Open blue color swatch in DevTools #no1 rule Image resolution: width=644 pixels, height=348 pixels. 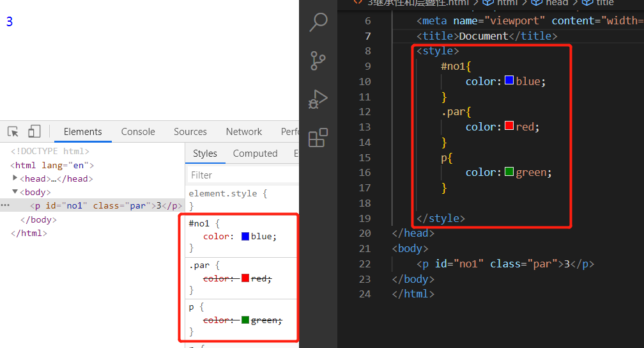click(245, 237)
